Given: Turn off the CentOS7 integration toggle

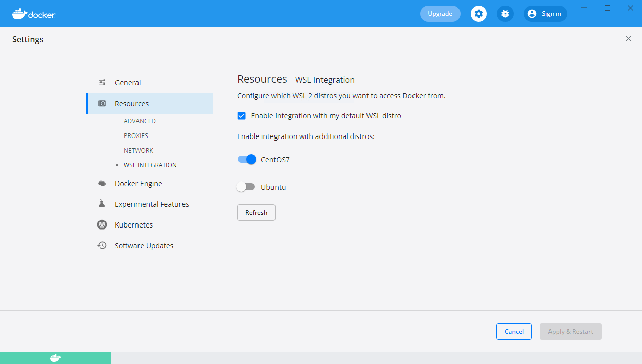Looking at the screenshot, I should click(247, 160).
